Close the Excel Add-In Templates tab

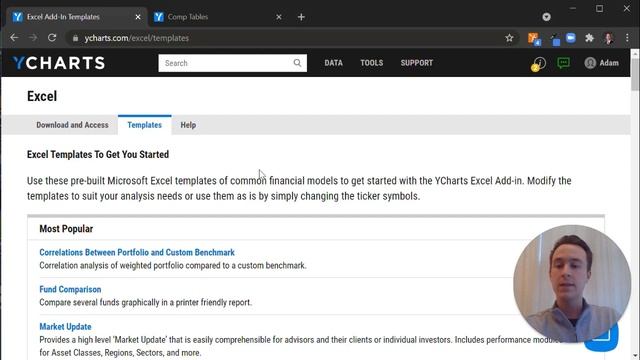pyautogui.click(x=138, y=17)
